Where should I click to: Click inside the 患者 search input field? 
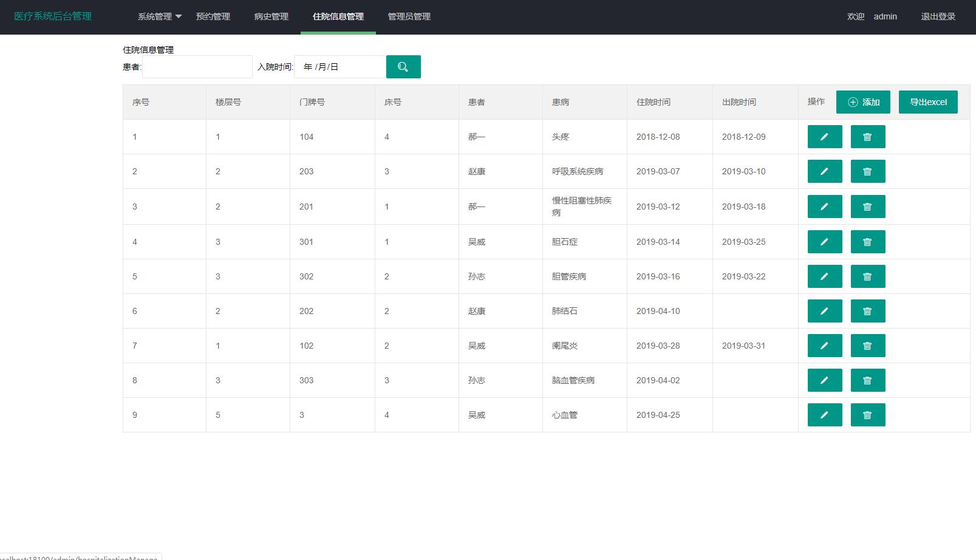[x=196, y=67]
